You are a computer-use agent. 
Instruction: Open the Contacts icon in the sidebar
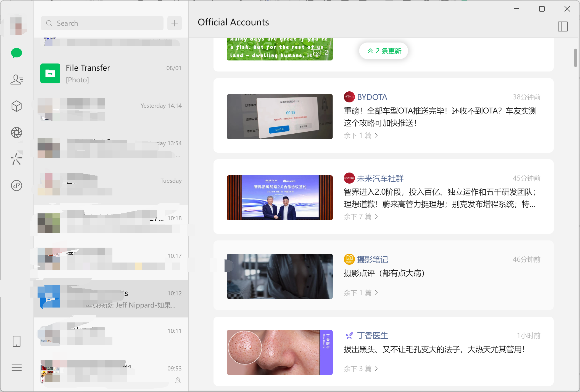pyautogui.click(x=17, y=80)
